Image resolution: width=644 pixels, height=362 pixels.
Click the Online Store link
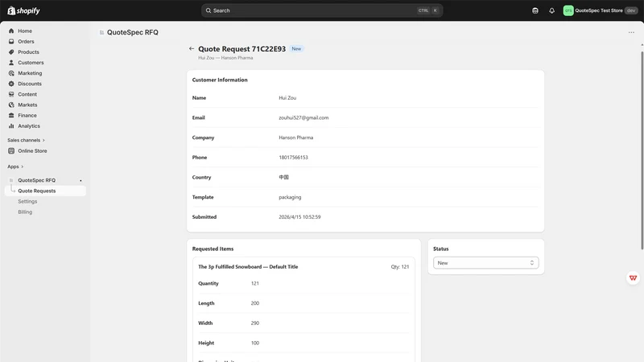click(x=32, y=150)
